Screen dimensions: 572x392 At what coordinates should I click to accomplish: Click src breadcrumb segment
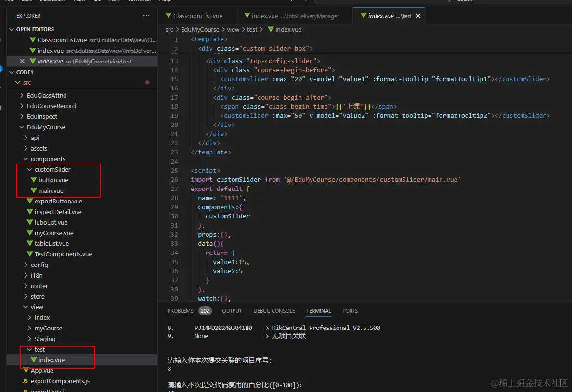[x=169, y=29]
